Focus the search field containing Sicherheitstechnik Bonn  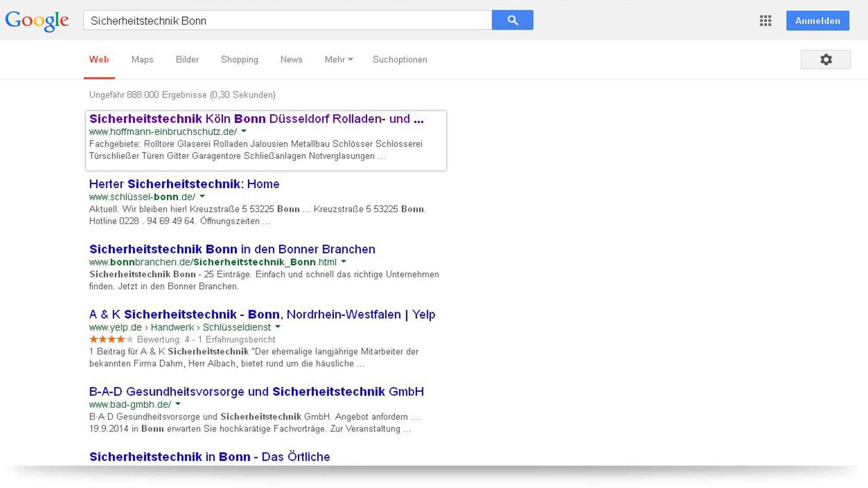point(288,20)
